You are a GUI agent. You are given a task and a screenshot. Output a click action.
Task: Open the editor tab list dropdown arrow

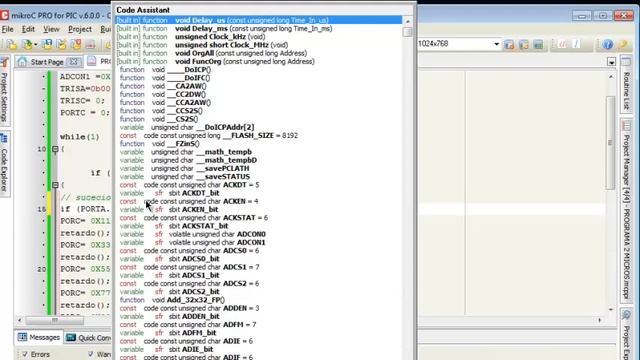point(611,62)
